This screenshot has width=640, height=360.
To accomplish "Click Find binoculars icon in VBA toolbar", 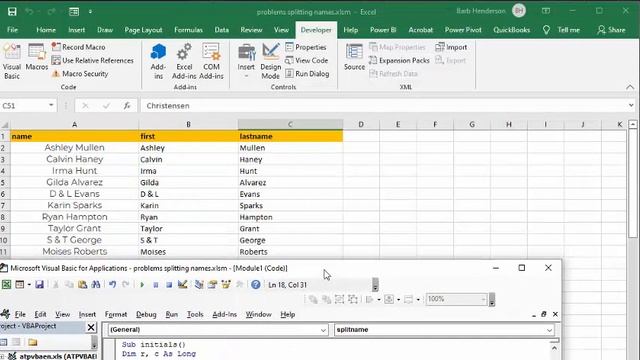I will point(96,284).
